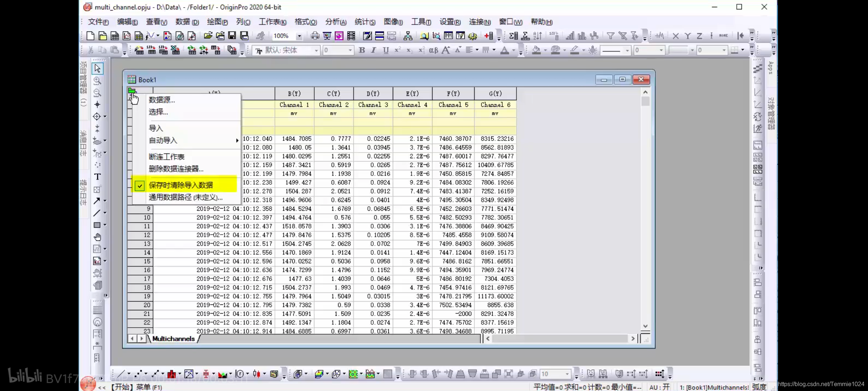Click 删除数据连接器... menu entry
This screenshot has width=868, height=391.
(176, 169)
